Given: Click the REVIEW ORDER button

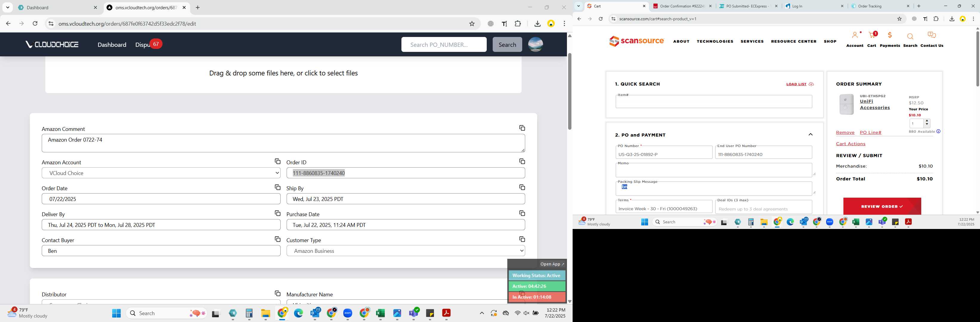Looking at the screenshot, I should 882,206.
